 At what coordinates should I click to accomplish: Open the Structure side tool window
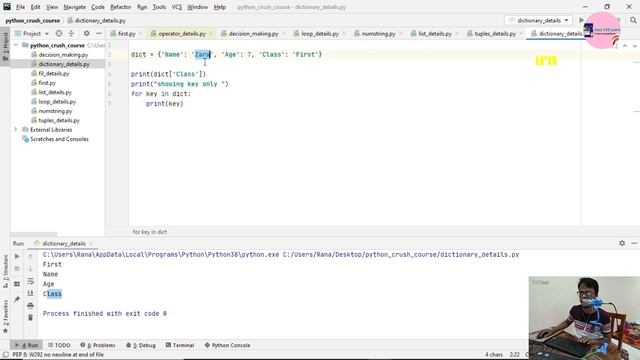point(6,271)
